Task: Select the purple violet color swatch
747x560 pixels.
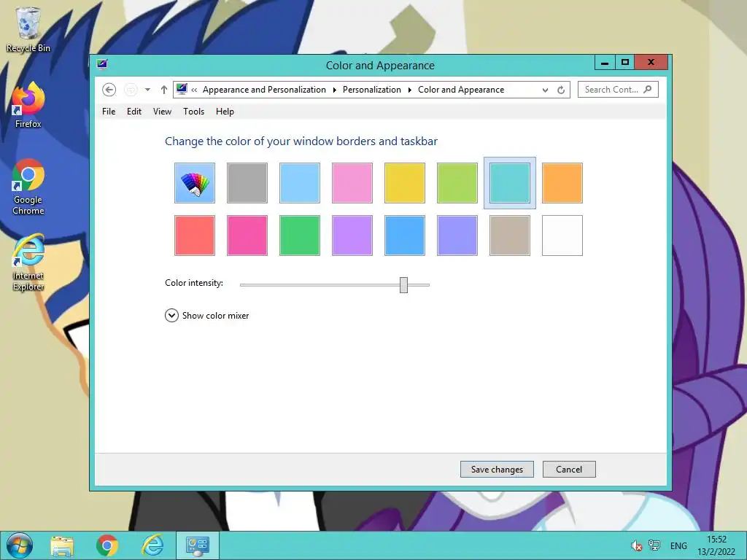Action: click(352, 236)
